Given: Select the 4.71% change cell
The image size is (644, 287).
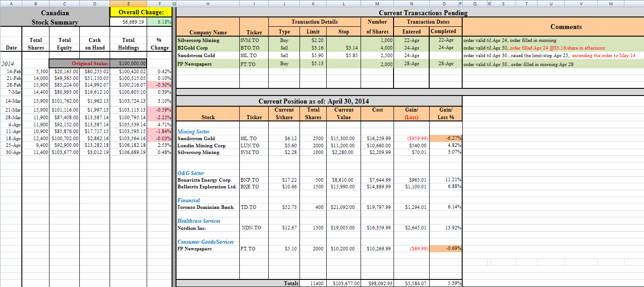Looking at the screenshot, I should pos(160,125).
